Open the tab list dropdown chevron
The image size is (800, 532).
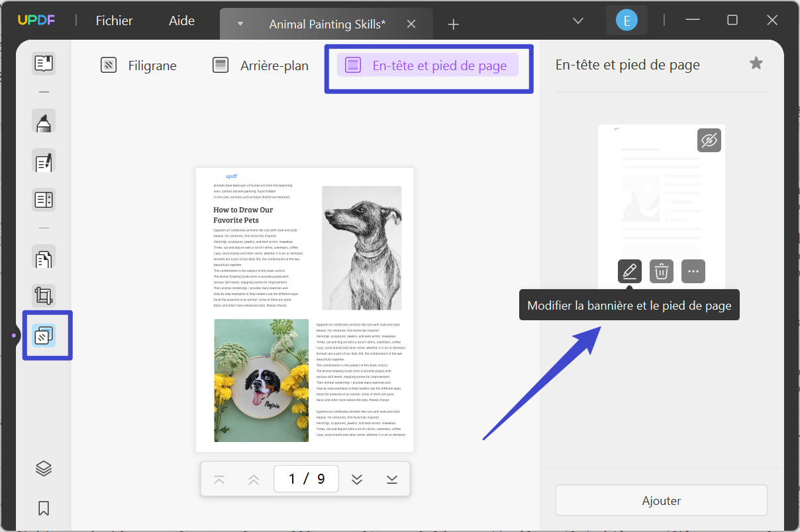577,21
